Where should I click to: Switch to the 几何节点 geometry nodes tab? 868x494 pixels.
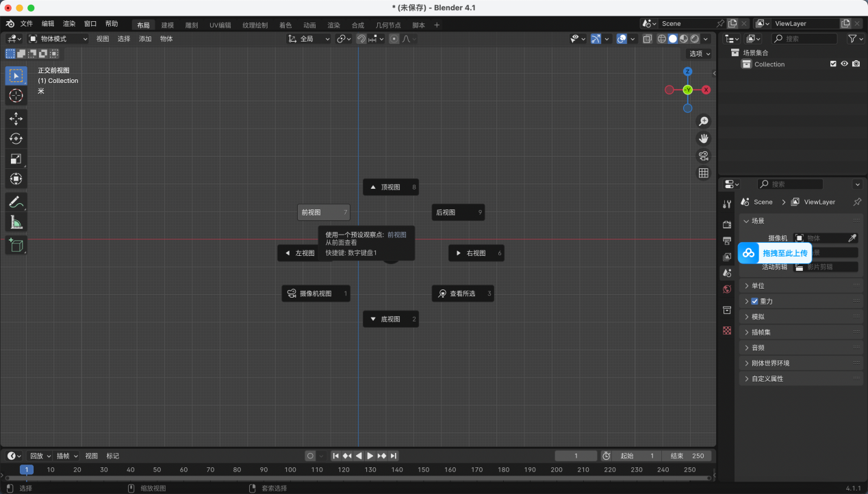[x=388, y=25]
